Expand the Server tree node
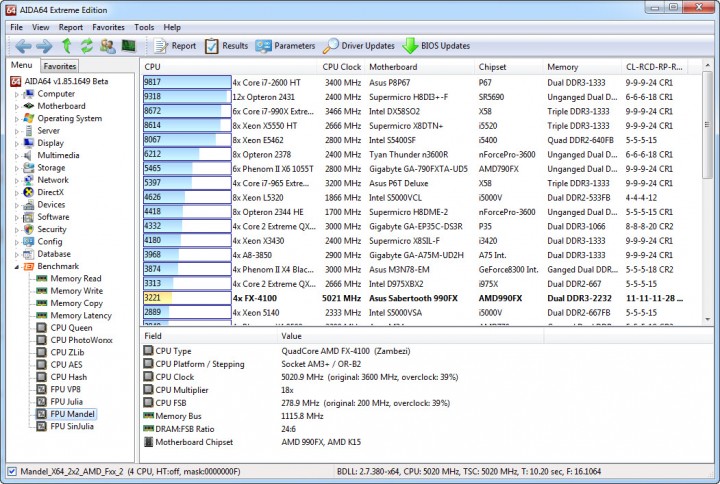Viewport: 720px width, 484px height. [17, 131]
